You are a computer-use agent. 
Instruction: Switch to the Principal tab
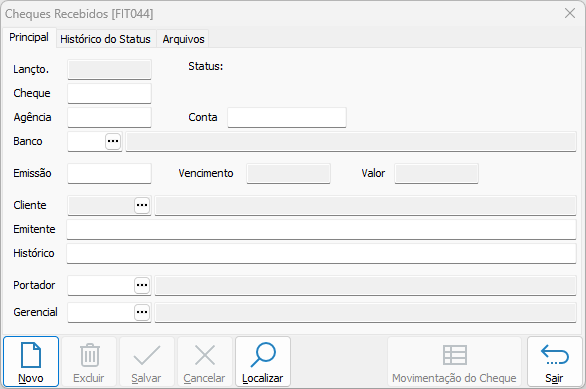(x=29, y=37)
